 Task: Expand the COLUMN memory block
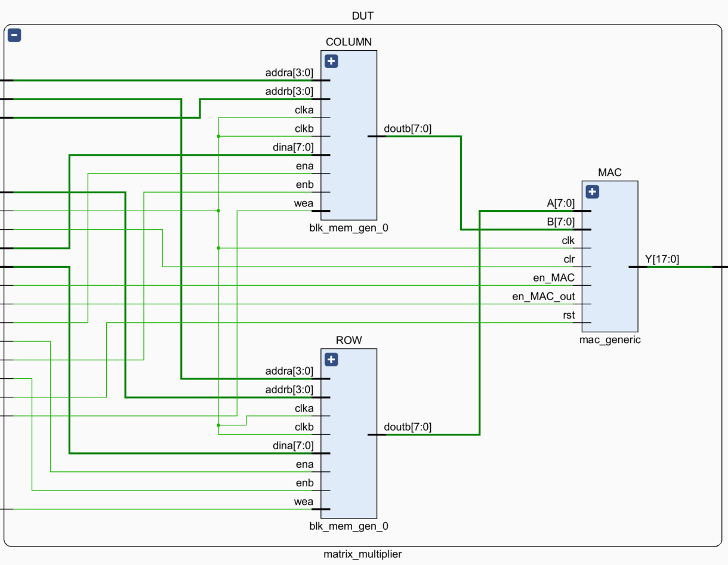pos(331,61)
